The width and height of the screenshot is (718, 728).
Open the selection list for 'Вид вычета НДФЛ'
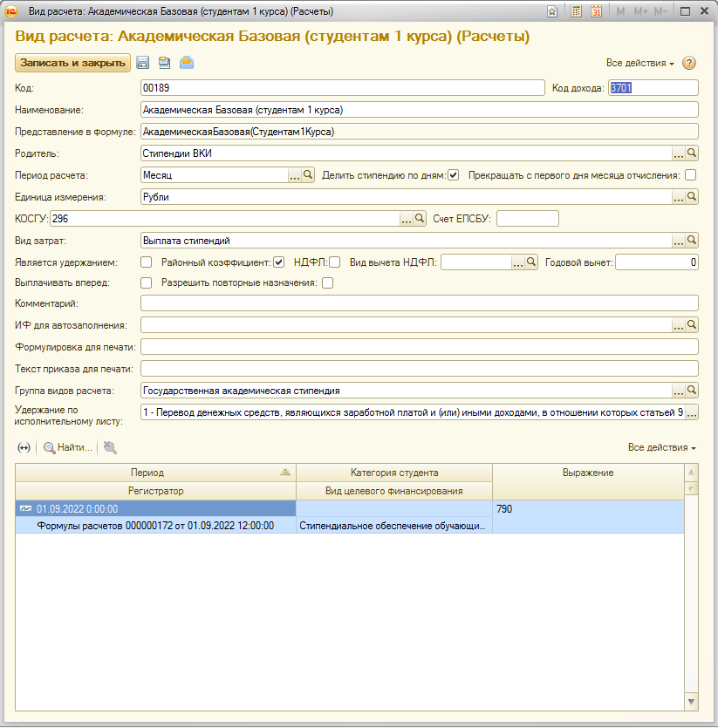point(517,262)
